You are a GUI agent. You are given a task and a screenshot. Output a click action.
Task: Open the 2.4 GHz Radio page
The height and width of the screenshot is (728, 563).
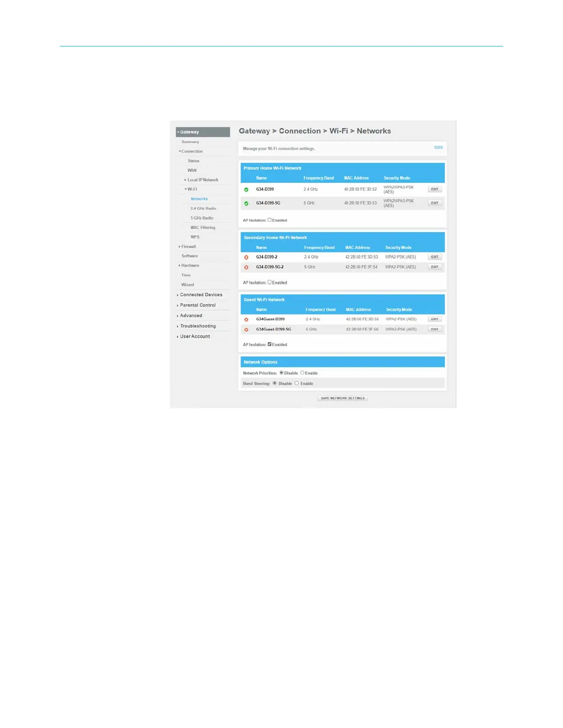coord(203,209)
